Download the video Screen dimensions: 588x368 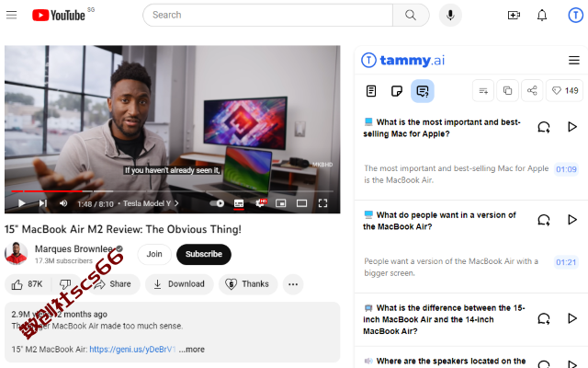(x=179, y=284)
